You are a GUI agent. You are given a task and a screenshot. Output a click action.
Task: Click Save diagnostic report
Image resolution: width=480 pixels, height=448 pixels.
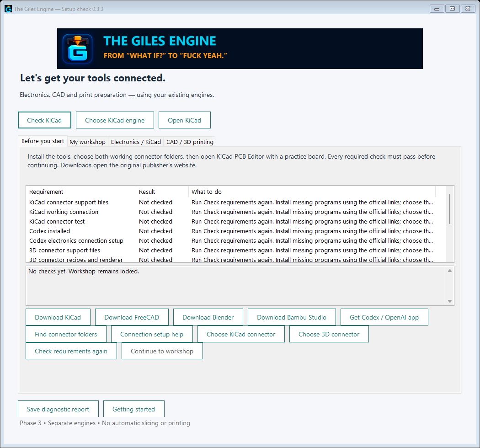click(58, 409)
